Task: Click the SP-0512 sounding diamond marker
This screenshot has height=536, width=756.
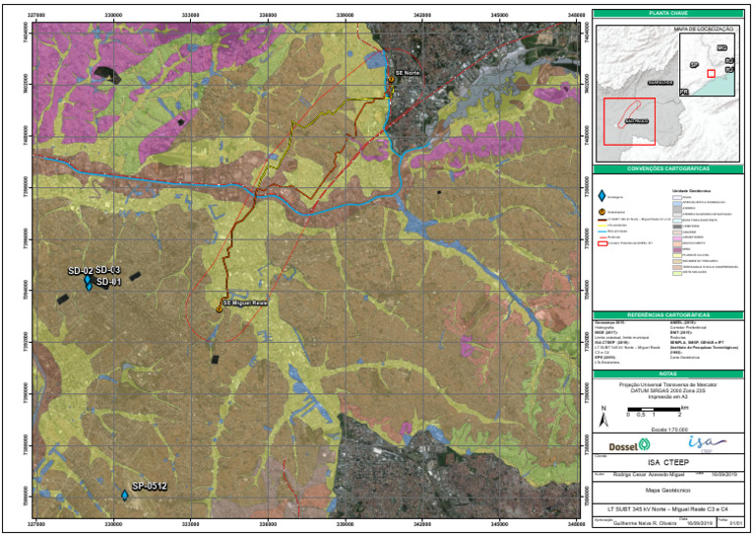Action: (124, 496)
